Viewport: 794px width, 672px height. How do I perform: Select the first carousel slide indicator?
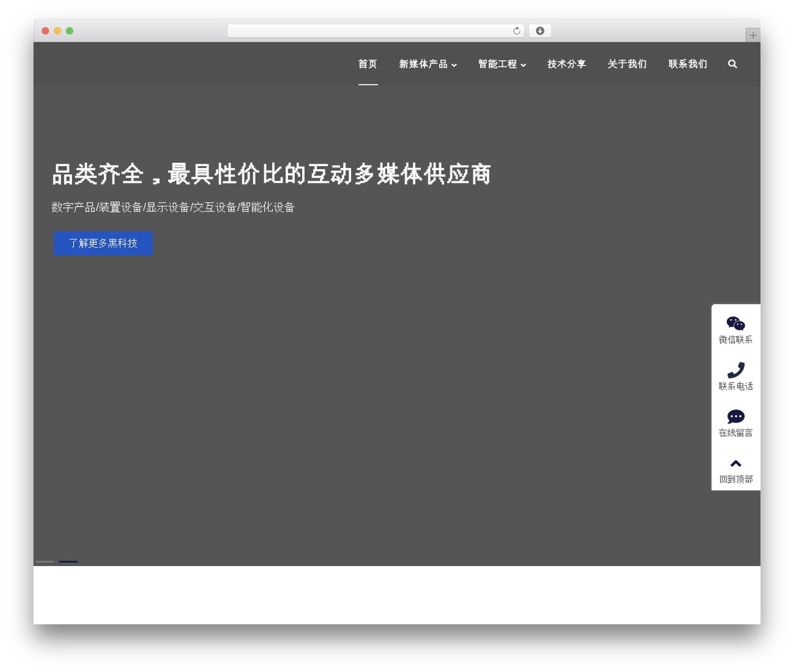coord(45,562)
